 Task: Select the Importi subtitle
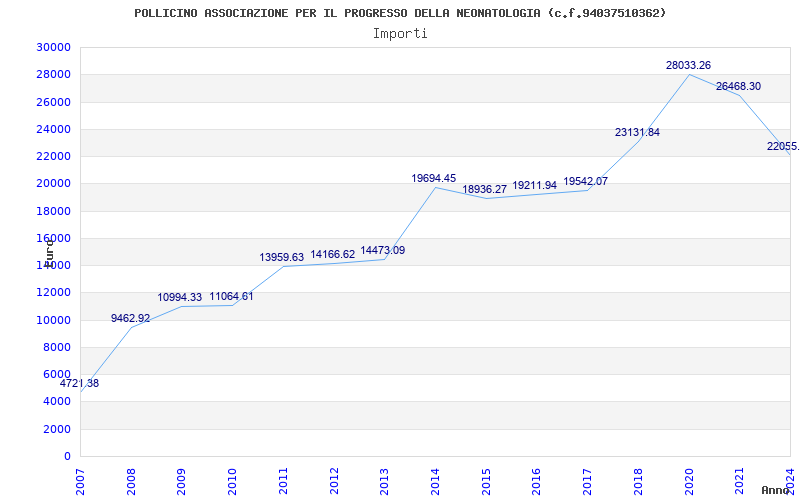(x=400, y=34)
